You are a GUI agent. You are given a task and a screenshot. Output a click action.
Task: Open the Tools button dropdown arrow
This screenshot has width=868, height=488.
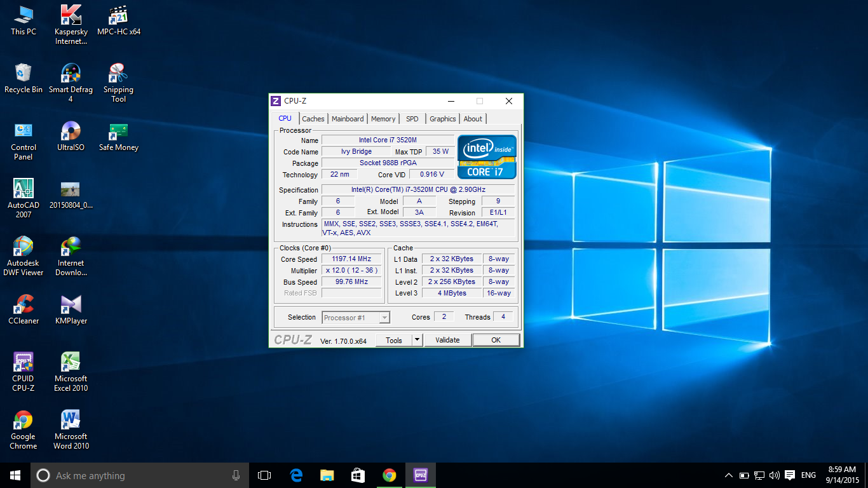point(417,340)
